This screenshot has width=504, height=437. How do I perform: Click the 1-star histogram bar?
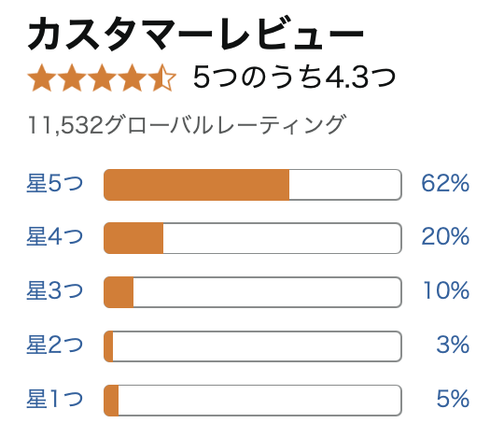click(x=253, y=400)
